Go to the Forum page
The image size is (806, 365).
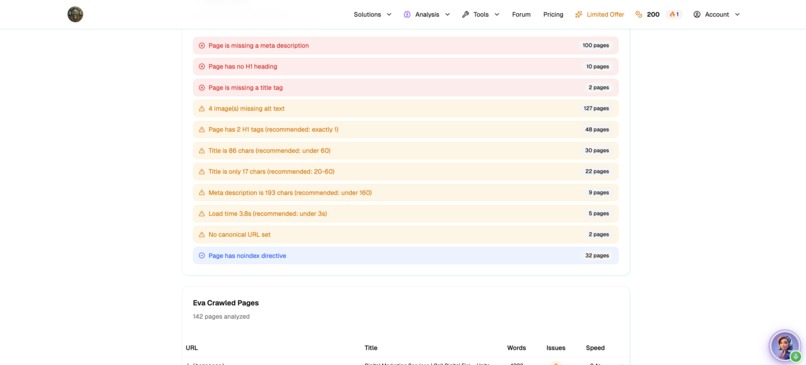[x=521, y=14]
